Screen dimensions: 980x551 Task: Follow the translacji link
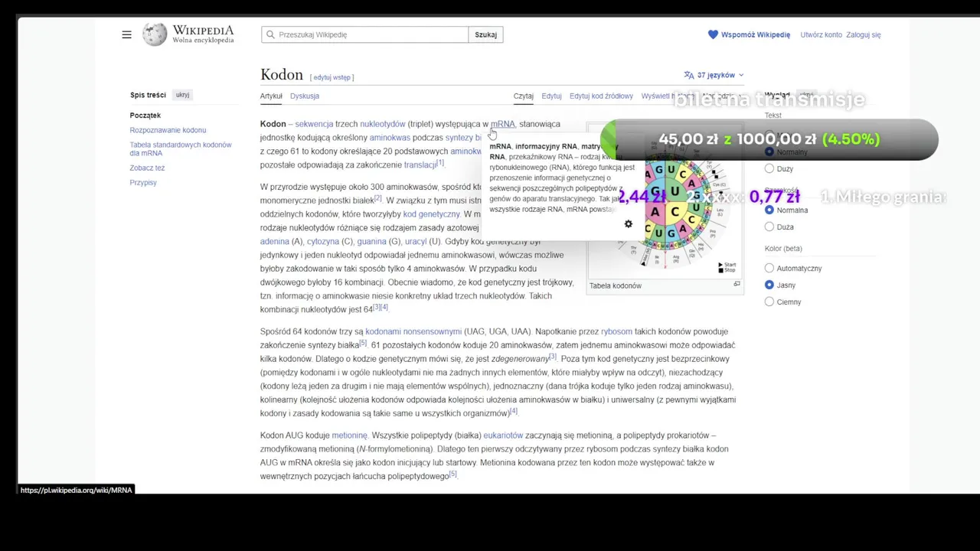[x=420, y=165]
